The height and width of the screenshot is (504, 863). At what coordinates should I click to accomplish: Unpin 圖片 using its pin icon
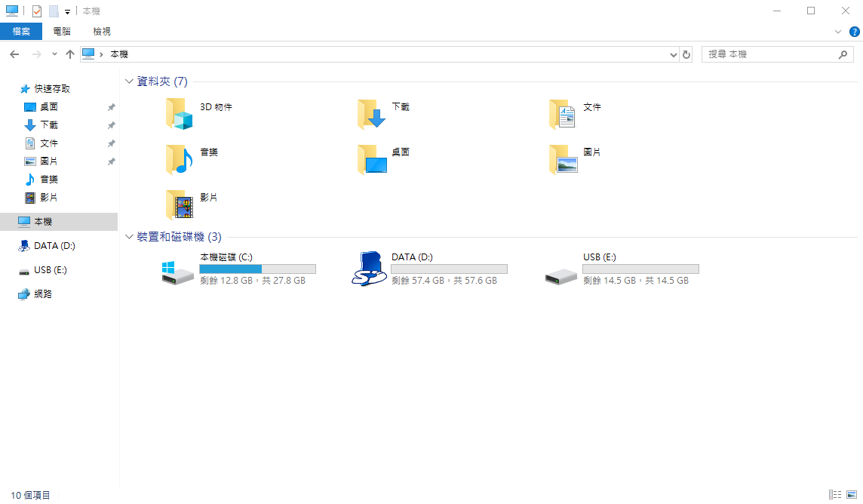111,161
